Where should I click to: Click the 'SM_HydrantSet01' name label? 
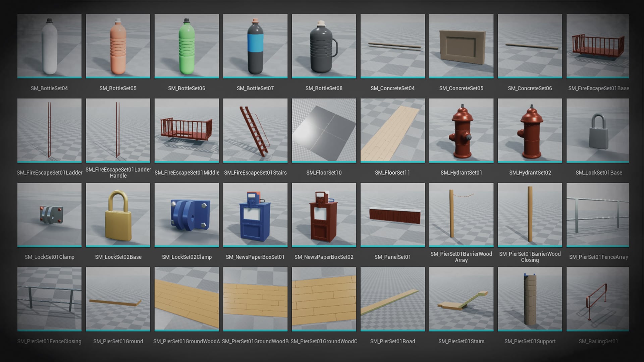(x=461, y=173)
